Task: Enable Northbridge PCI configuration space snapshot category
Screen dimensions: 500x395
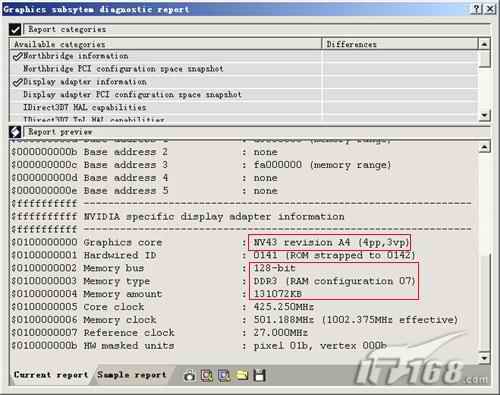Action: [x=123, y=69]
